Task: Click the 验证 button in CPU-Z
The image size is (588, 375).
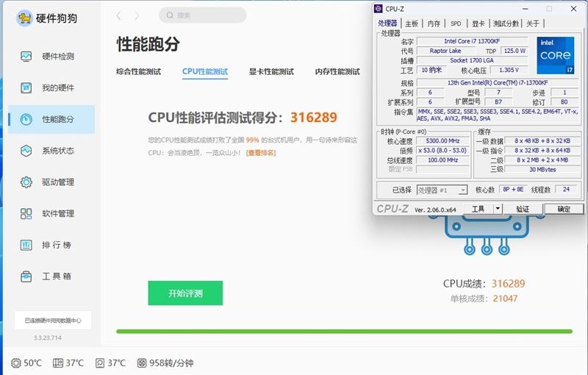Action: point(523,209)
